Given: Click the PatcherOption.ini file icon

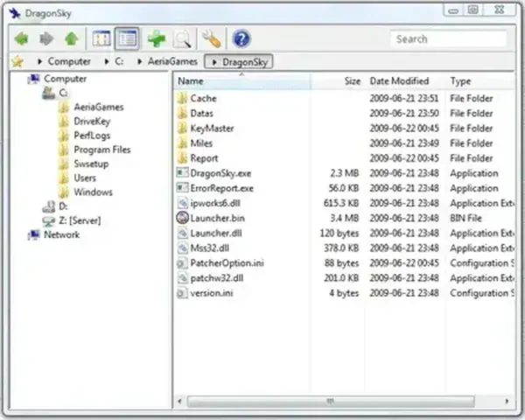Looking at the screenshot, I should tap(183, 263).
